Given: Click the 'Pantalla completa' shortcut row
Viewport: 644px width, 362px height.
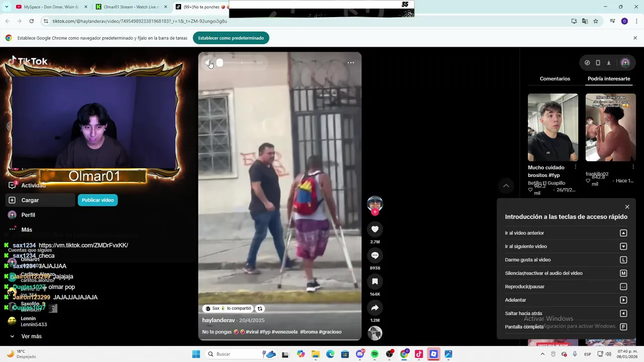Looking at the screenshot, I should [x=566, y=327].
